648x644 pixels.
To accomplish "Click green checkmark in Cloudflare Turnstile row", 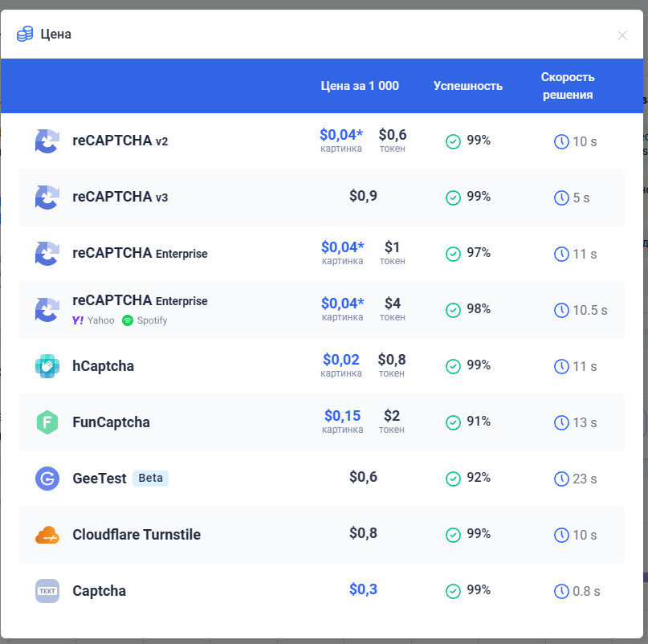I will tap(453, 535).
